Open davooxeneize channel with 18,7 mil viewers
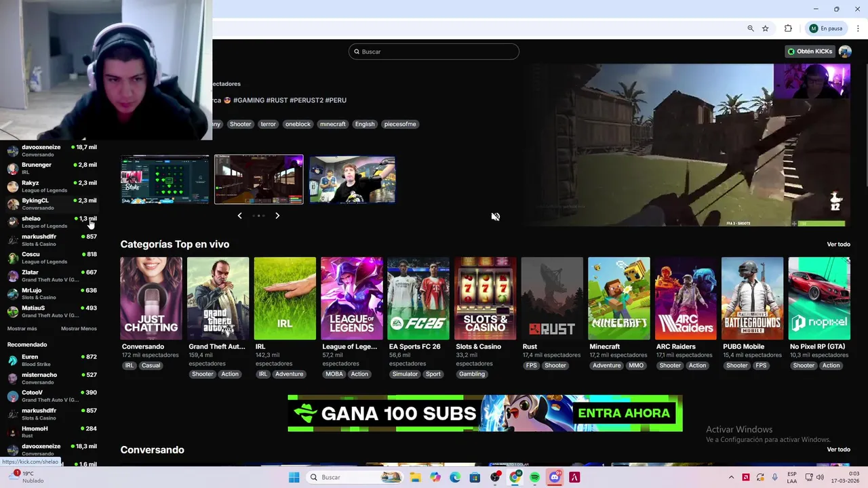 [53, 150]
